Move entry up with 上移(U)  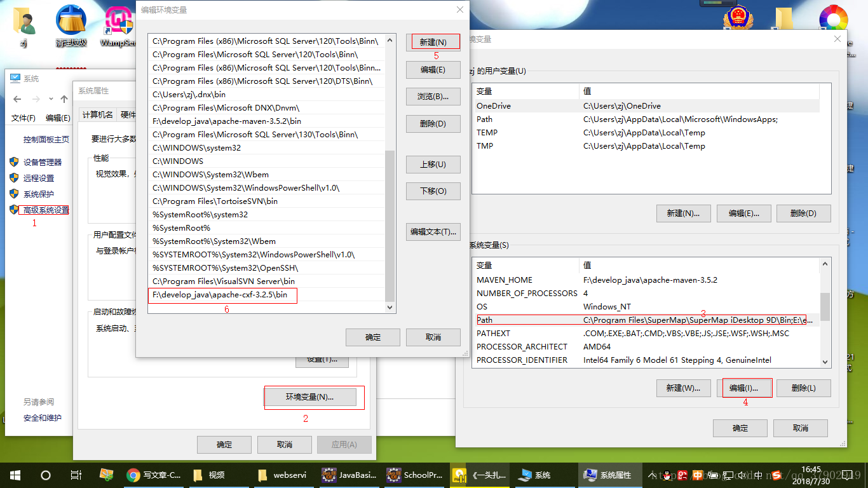(433, 165)
